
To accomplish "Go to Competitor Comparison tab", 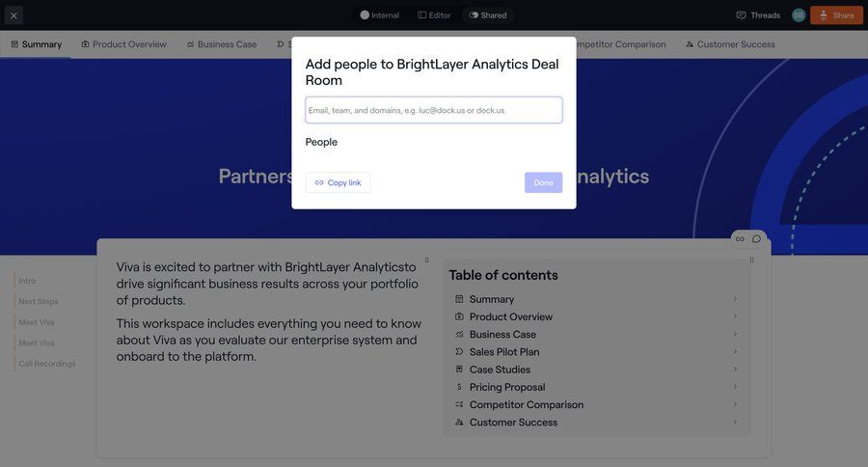I will pos(620,44).
